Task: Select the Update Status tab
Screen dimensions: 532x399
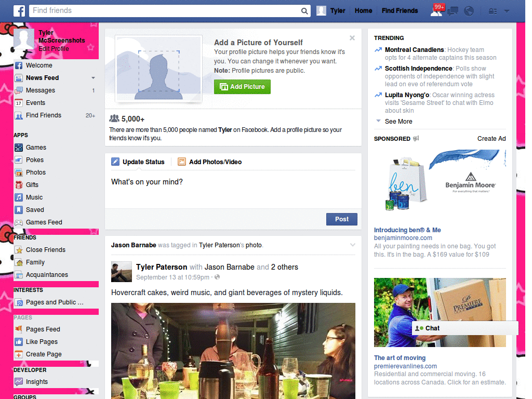Action: [x=138, y=162]
